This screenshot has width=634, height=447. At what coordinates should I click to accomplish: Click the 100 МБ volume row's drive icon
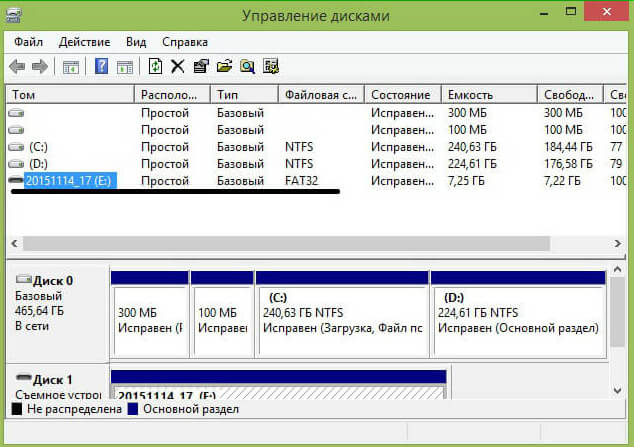pyautogui.click(x=16, y=130)
